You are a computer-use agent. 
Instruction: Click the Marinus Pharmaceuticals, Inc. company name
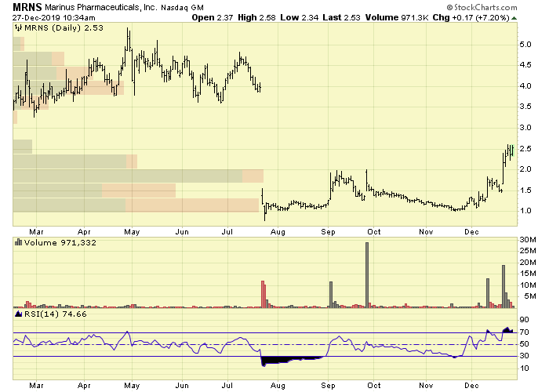point(101,7)
